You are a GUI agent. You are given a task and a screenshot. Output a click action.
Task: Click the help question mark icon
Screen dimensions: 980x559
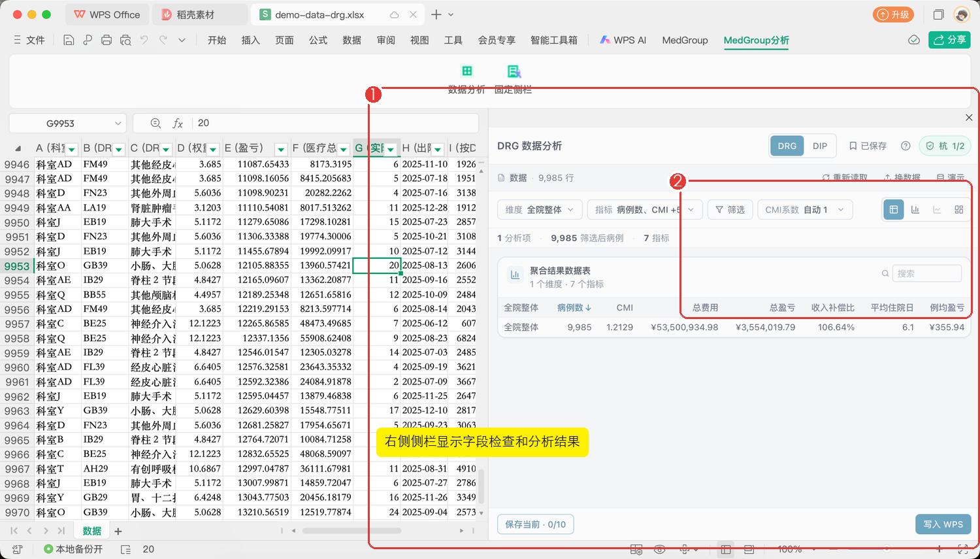[x=906, y=146]
